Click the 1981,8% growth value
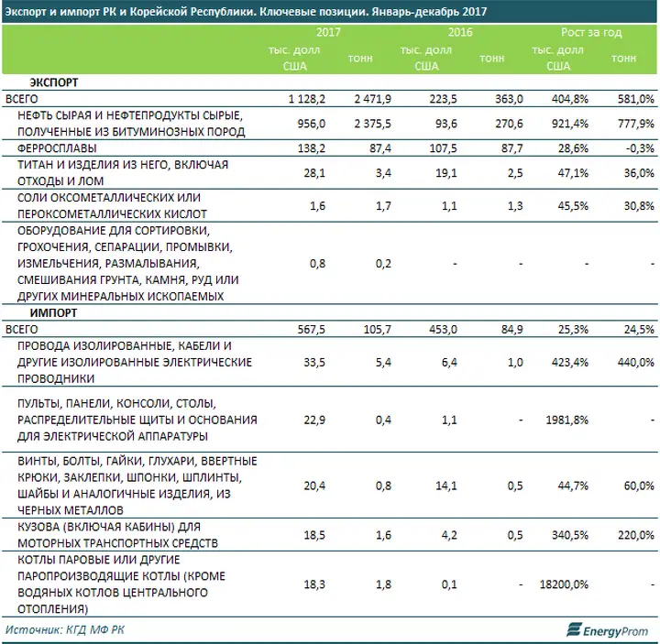 pyautogui.click(x=567, y=420)
